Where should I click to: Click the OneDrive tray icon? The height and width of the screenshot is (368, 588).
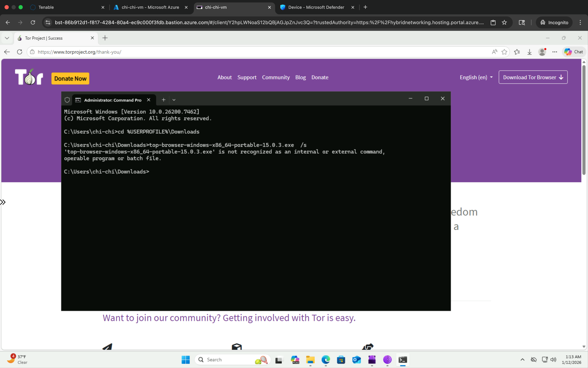tap(534, 359)
